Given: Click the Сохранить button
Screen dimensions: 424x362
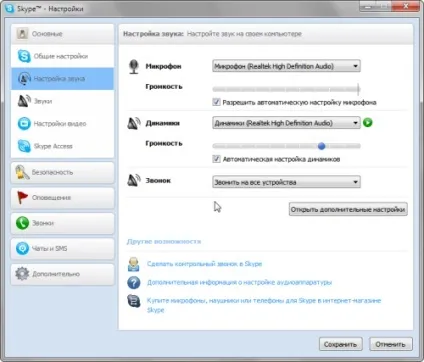Looking at the screenshot, I should tap(340, 344).
